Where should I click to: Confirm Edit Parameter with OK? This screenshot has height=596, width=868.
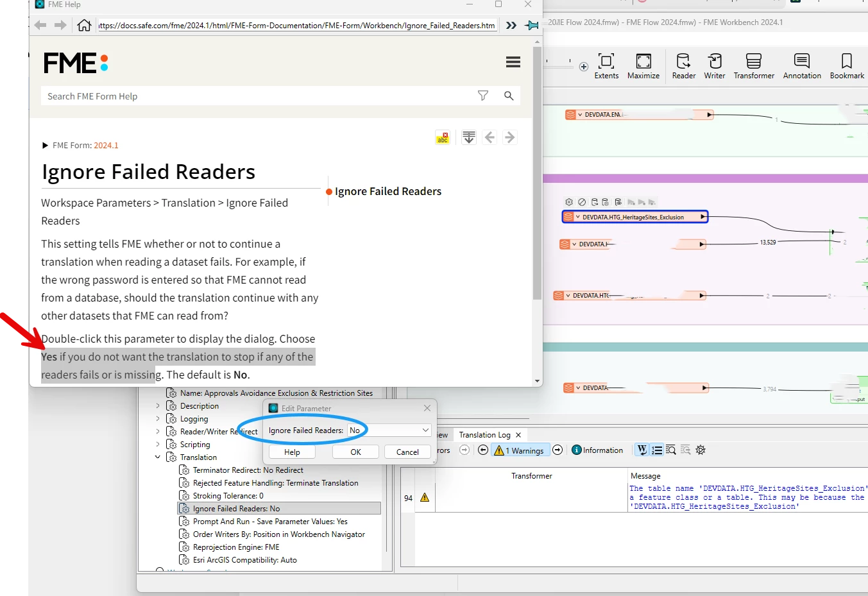[355, 452]
